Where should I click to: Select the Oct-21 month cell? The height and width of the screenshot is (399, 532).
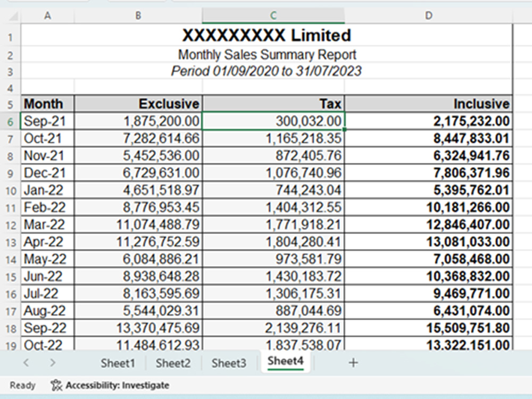[47, 138]
